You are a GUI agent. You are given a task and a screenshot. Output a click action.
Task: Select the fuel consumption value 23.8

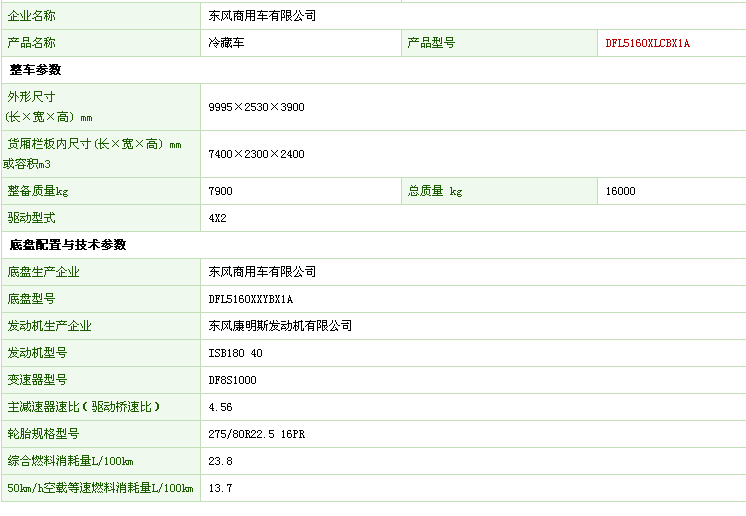tap(220, 461)
